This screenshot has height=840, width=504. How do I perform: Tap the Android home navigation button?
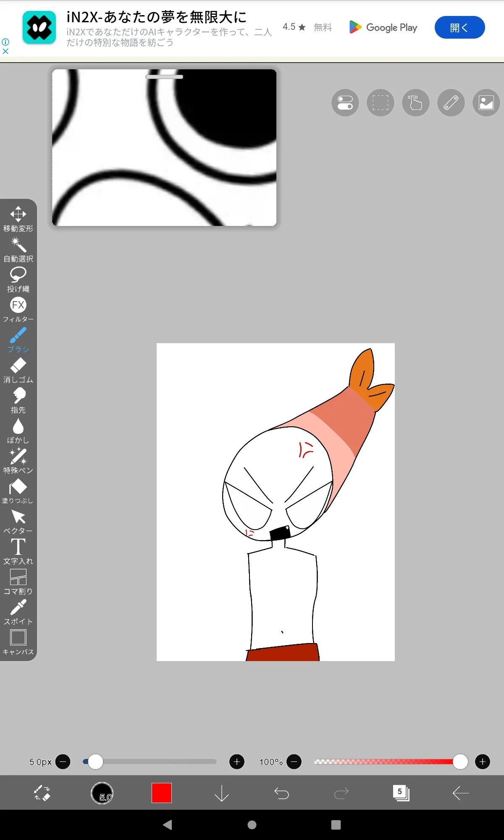(252, 825)
